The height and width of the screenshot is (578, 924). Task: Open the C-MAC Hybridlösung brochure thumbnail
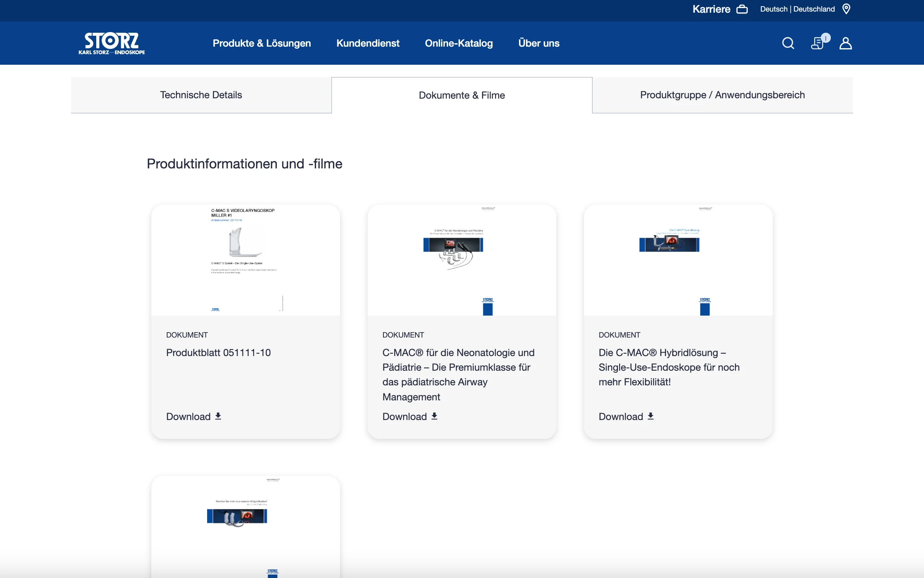point(678,260)
